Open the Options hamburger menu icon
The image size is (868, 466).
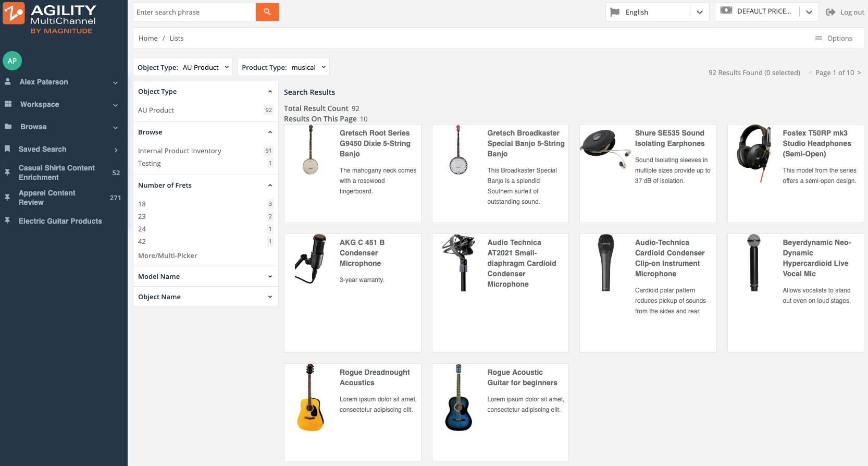tap(819, 38)
